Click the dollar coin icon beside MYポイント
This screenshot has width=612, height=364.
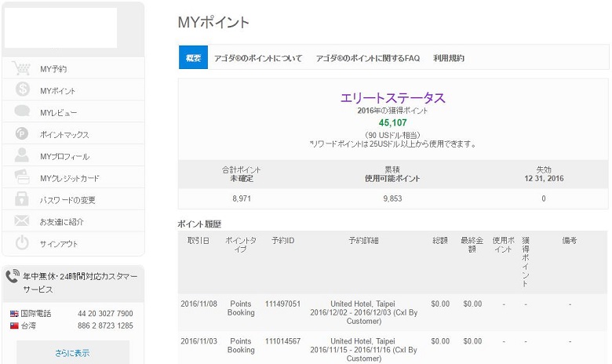[22, 90]
